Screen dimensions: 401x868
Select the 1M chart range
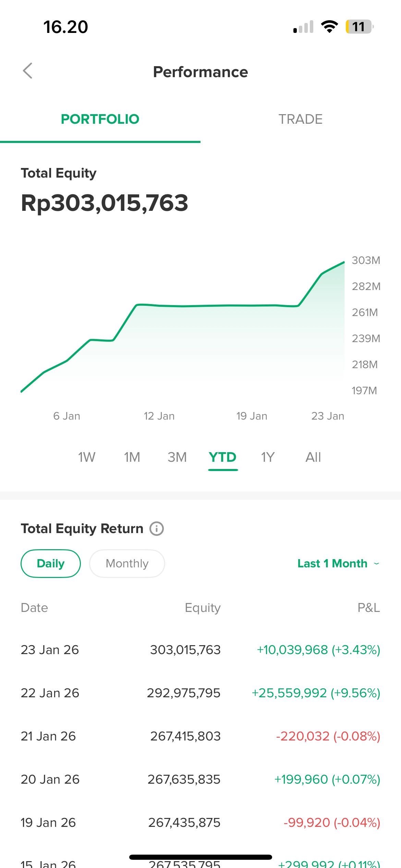(132, 457)
